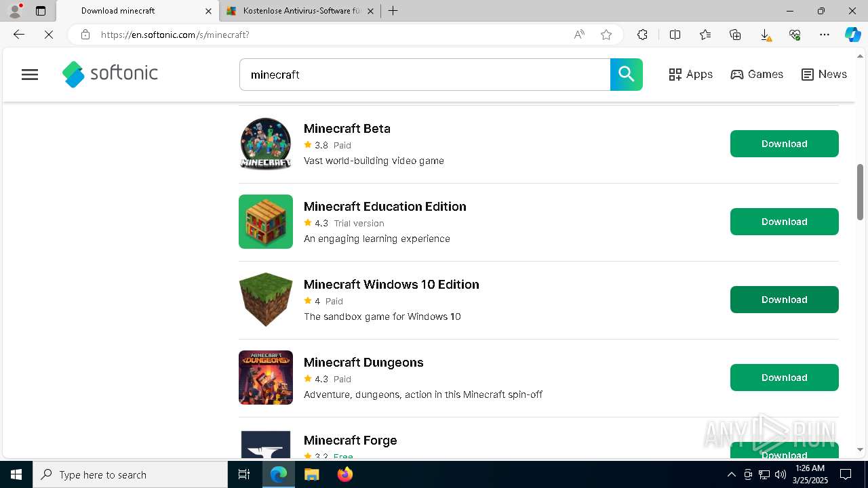868x488 pixels.
Task: Open the Downloads icon
Action: click(765, 35)
